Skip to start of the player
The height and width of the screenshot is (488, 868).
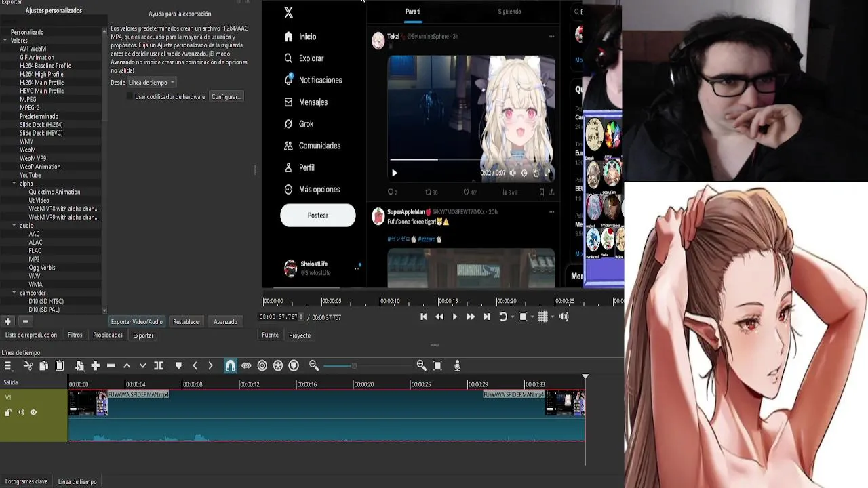click(423, 317)
